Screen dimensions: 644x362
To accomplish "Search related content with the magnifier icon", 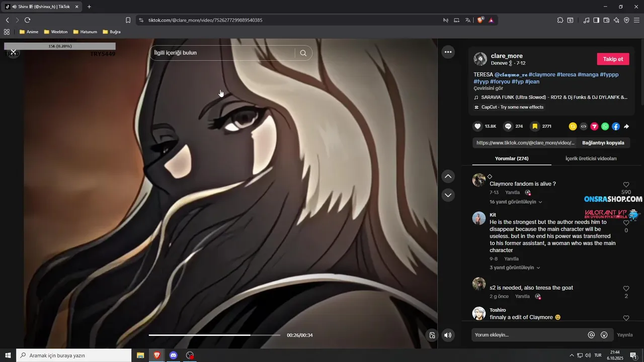I will [303, 53].
